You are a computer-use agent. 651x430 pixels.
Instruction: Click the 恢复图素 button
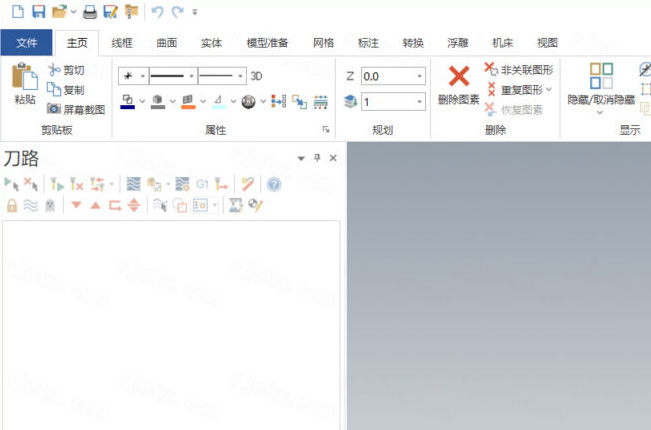coord(514,110)
